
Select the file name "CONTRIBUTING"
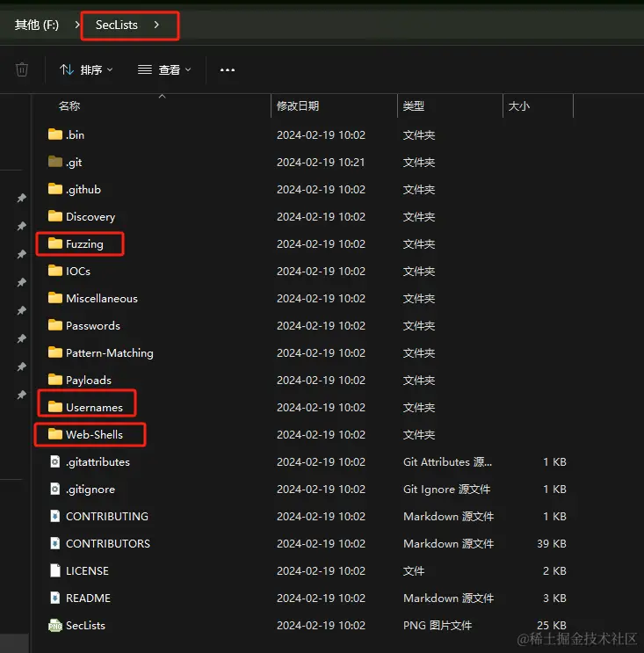click(x=107, y=517)
